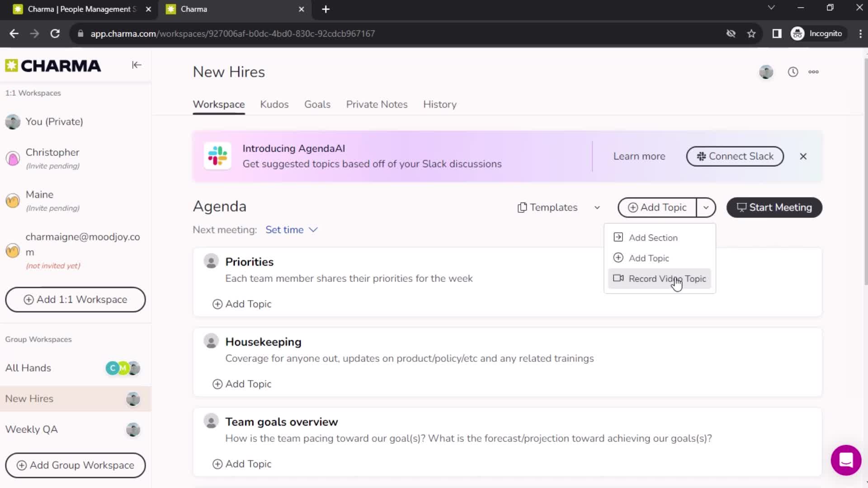Dismiss the AgendaAI banner
The height and width of the screenshot is (488, 868).
tap(803, 156)
